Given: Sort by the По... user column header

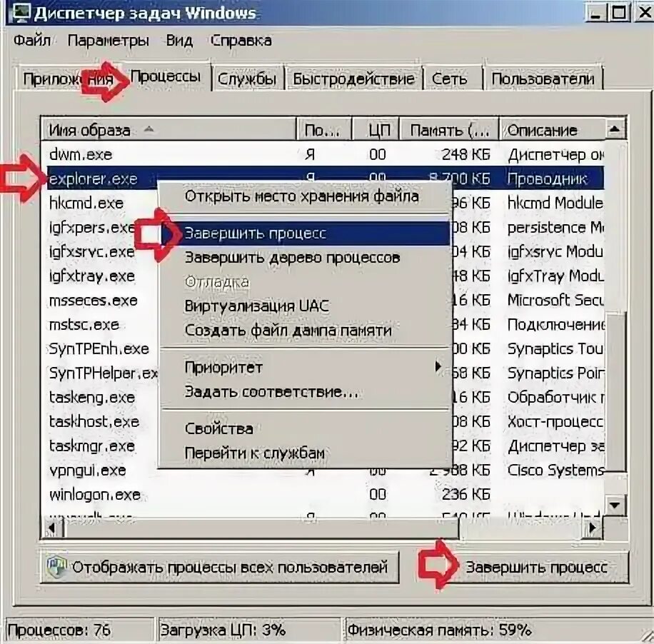Looking at the screenshot, I should 324,130.
